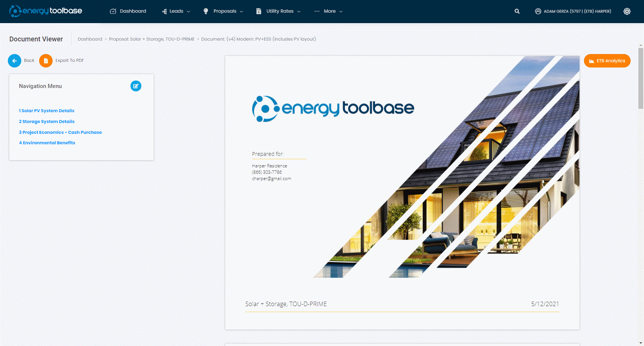Click the Dashboard gauge icon
This screenshot has height=346, width=644.
[x=113, y=11]
